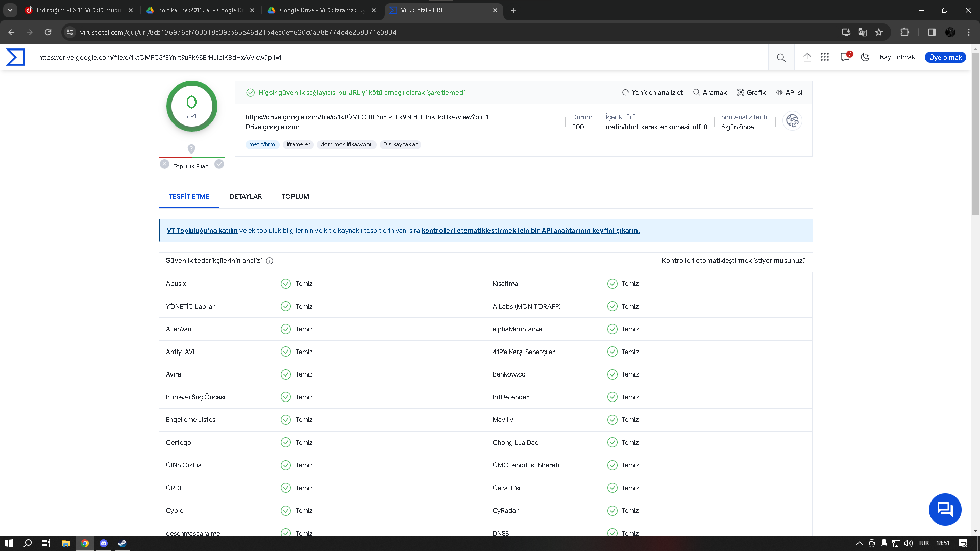Click the Üye olmak button
Screen dimensions: 980x551
[945, 57]
